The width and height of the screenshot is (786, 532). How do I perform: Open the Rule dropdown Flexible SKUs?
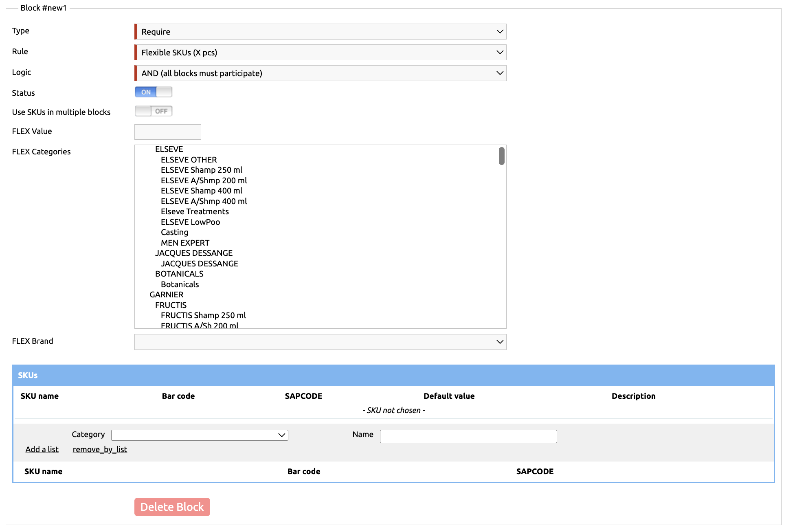[x=320, y=53]
